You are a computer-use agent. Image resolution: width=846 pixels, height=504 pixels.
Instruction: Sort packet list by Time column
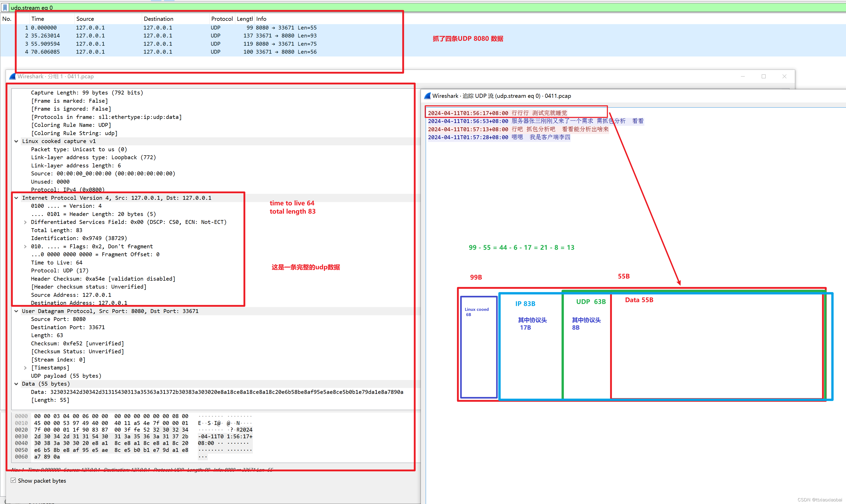[x=38, y=19]
